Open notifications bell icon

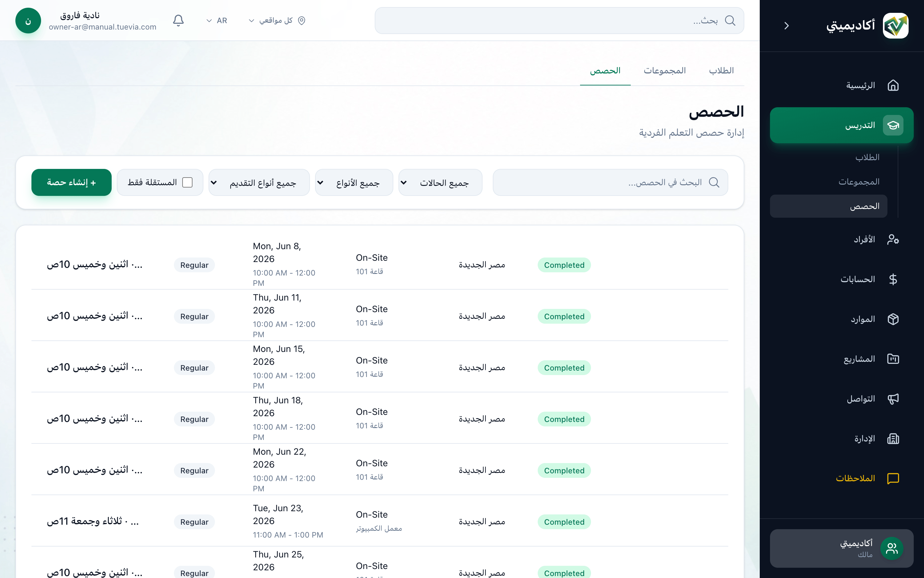click(178, 20)
